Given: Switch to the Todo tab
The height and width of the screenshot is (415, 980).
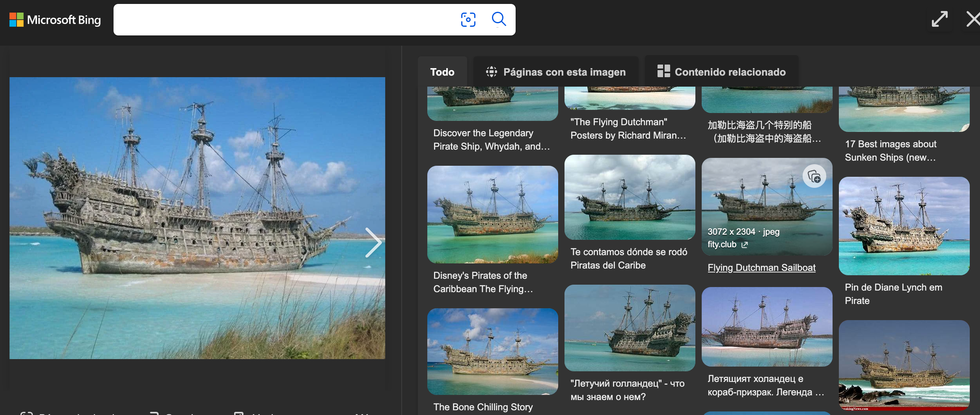Looking at the screenshot, I should point(442,72).
